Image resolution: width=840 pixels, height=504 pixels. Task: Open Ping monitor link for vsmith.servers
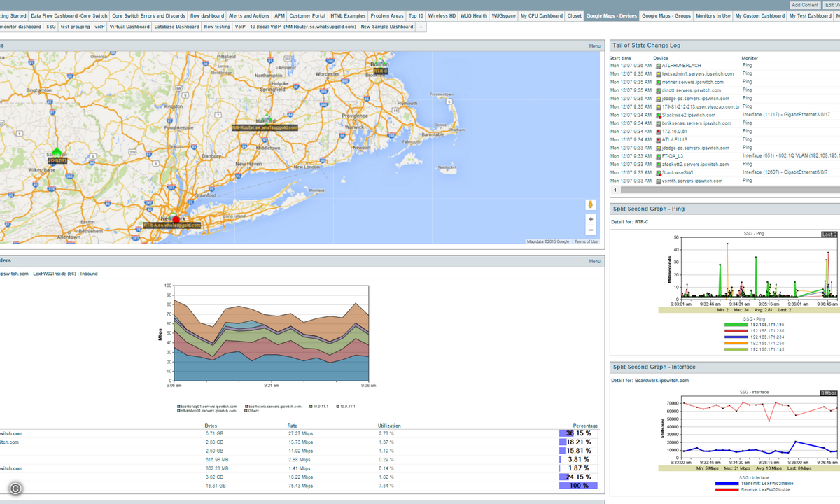click(x=747, y=181)
